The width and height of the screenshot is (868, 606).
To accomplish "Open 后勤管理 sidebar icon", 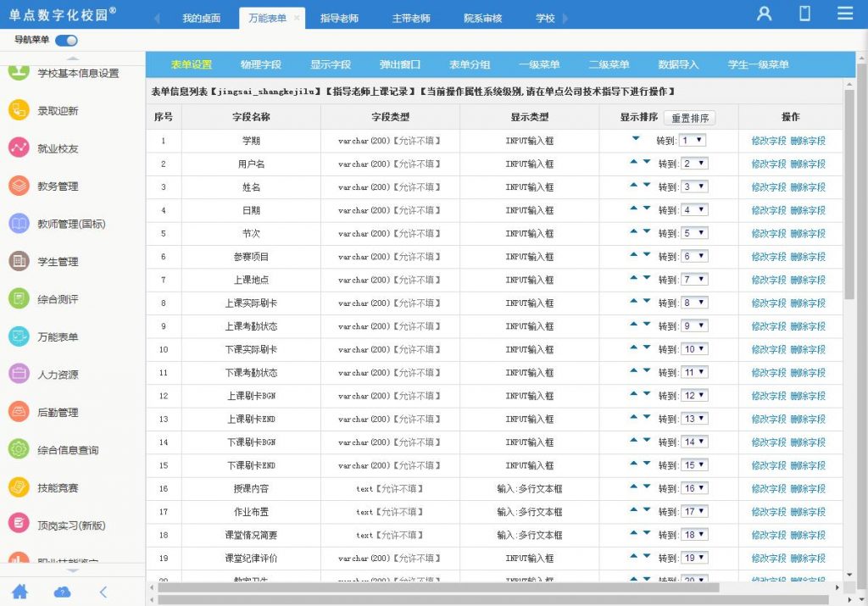I will (19, 411).
